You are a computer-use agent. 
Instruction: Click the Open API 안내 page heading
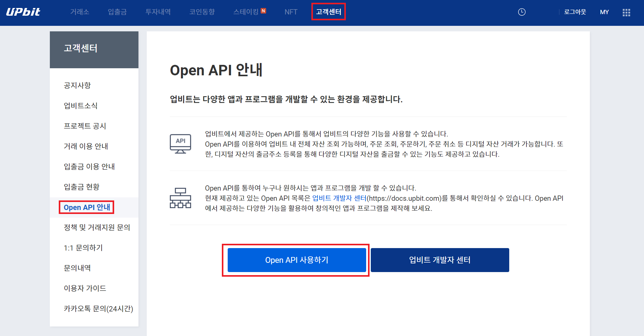pos(216,70)
